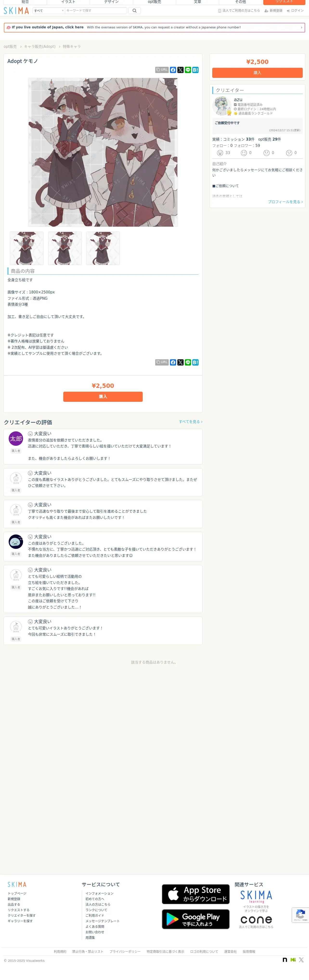Open the デザイン navigation tab
The image size is (309, 980).
coord(111,2)
